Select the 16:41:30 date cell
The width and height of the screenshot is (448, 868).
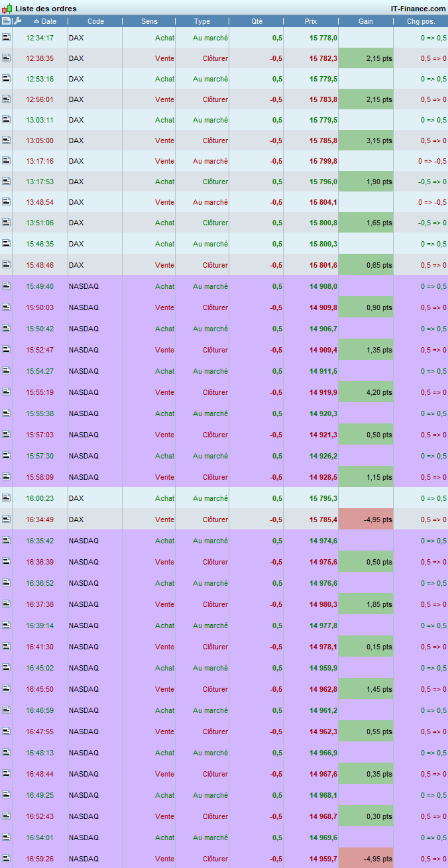40,647
